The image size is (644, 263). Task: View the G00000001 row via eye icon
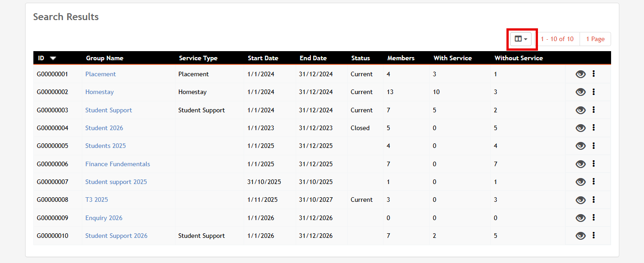[x=580, y=74]
